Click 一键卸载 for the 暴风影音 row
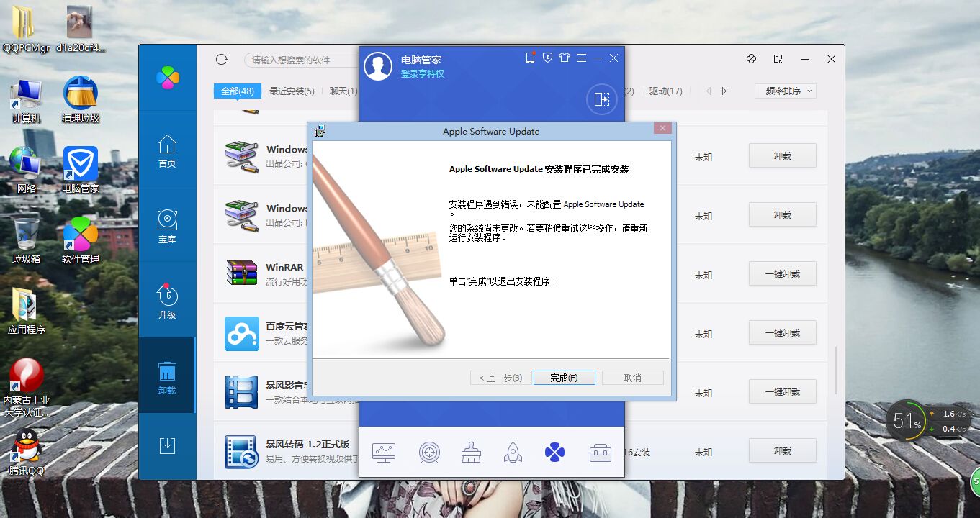Viewport: 980px width, 518px height. 782,392
